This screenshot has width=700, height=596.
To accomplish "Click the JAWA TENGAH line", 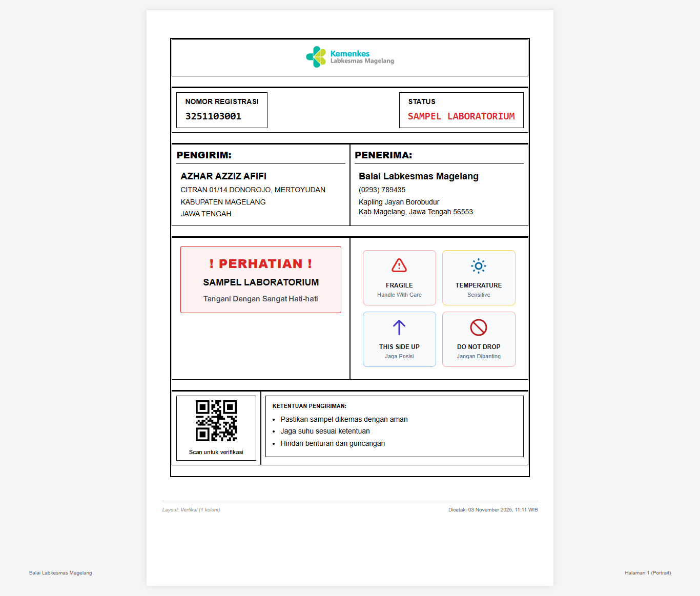I will [x=206, y=214].
